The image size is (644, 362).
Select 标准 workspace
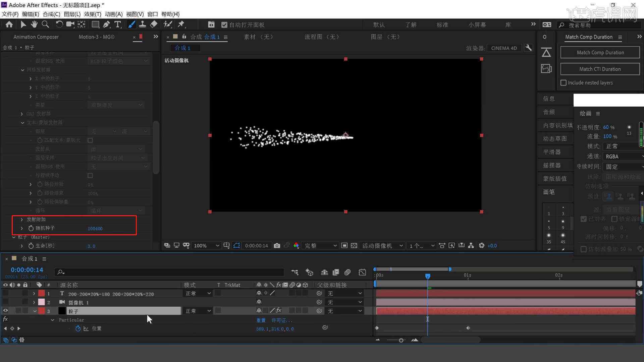(442, 25)
